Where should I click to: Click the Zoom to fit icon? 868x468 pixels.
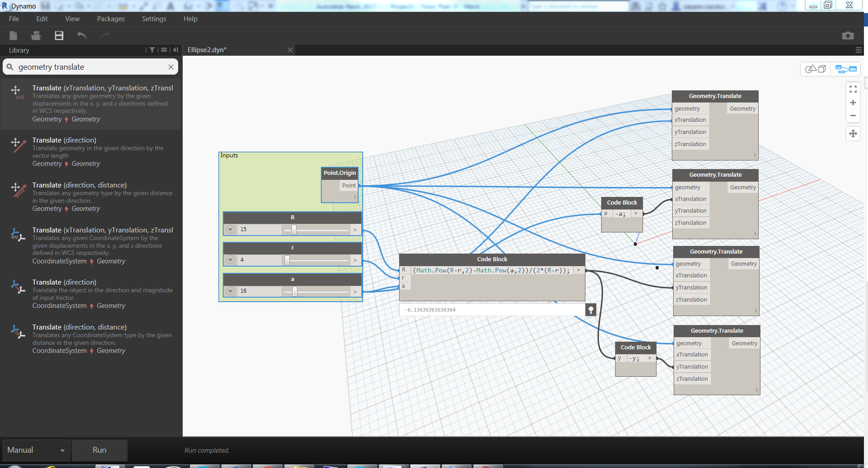point(853,89)
